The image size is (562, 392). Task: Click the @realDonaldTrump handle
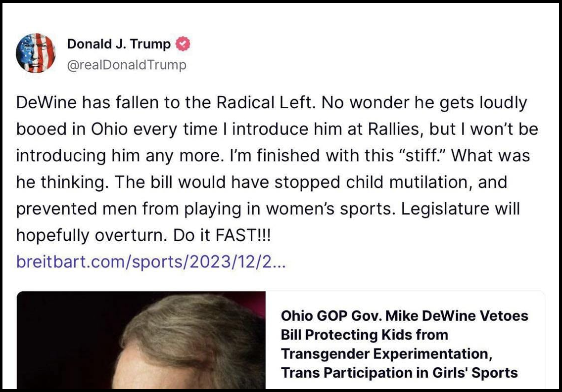click(127, 64)
